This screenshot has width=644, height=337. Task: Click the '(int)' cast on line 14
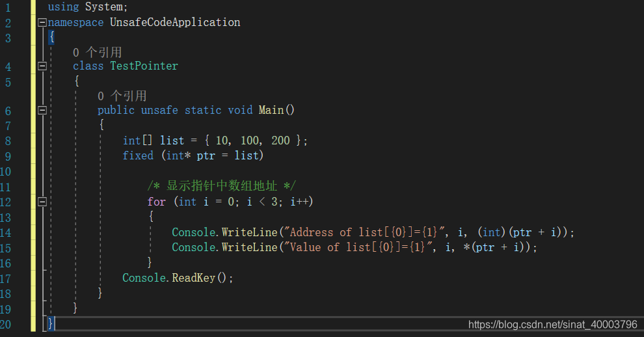(492, 232)
